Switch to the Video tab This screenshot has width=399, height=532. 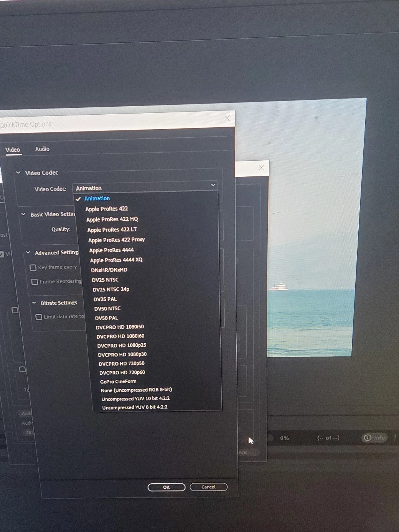tap(13, 150)
